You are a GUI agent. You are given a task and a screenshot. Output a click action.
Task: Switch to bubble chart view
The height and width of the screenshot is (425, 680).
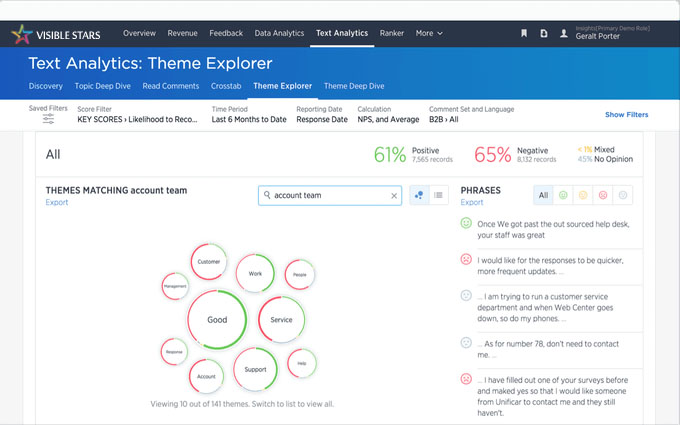[419, 196]
